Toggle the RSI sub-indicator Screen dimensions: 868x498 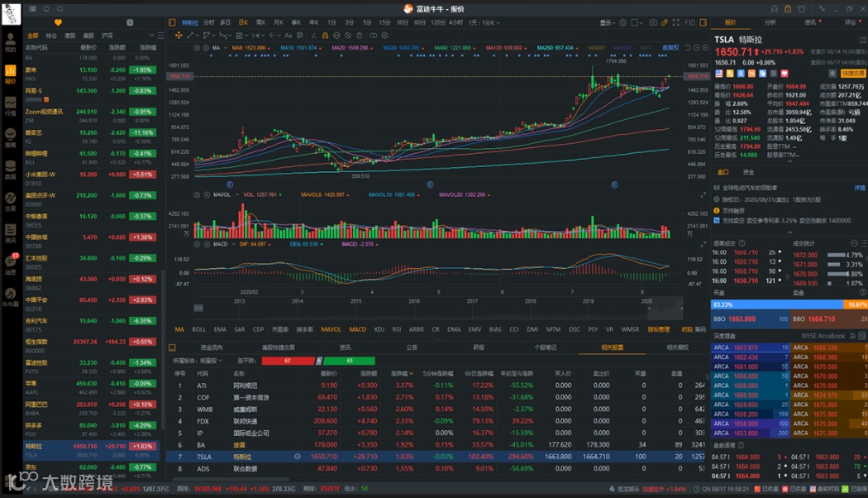tap(396, 329)
